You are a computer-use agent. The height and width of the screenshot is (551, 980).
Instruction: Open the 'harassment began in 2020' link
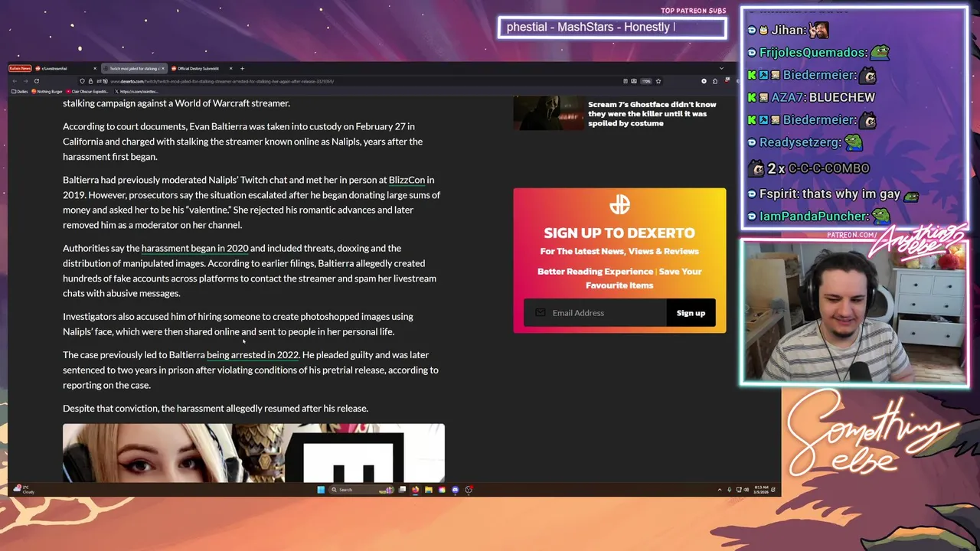[x=194, y=248]
